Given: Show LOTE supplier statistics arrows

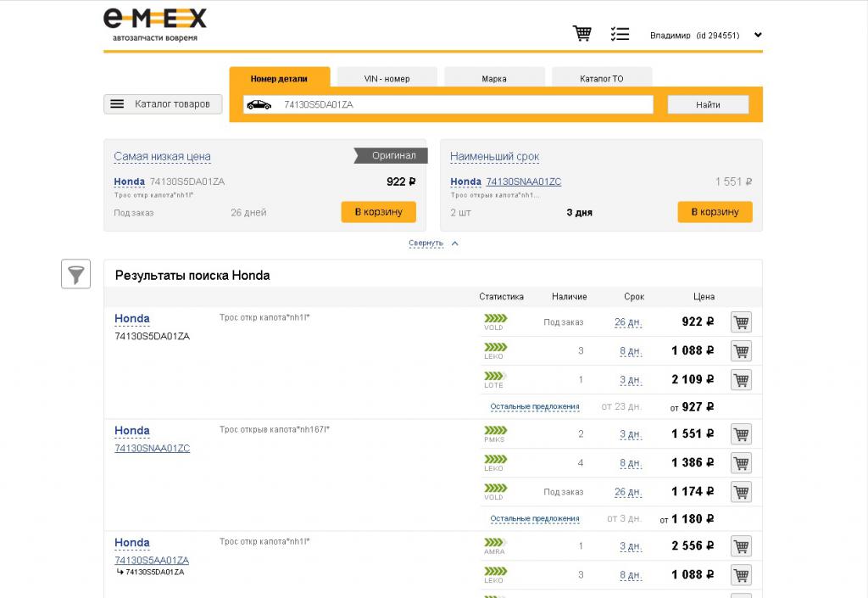Looking at the screenshot, I should tap(495, 376).
